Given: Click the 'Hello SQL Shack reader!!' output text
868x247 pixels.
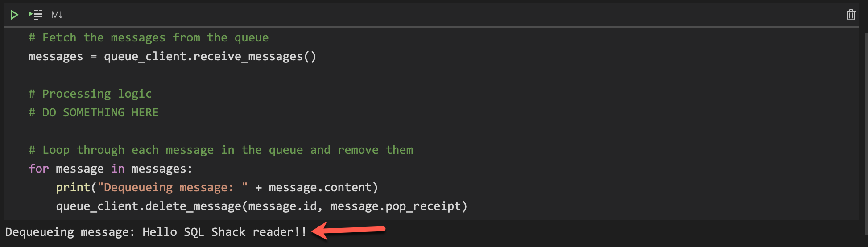Looking at the screenshot, I should tap(224, 232).
